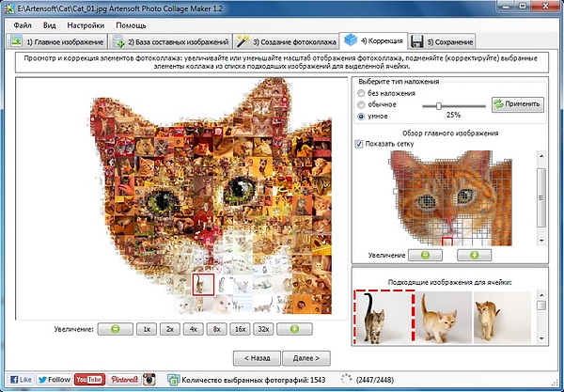
Task: Open the Помощь menu
Action: 131,25
